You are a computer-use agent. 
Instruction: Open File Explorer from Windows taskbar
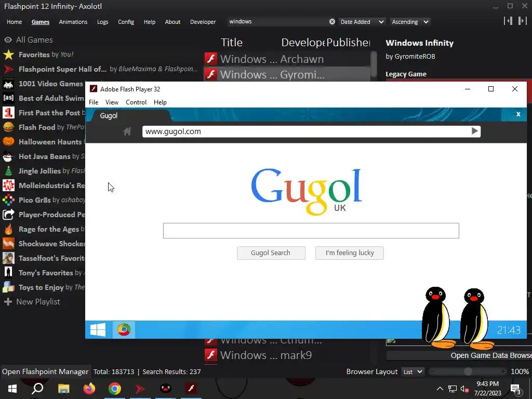[x=63, y=389]
